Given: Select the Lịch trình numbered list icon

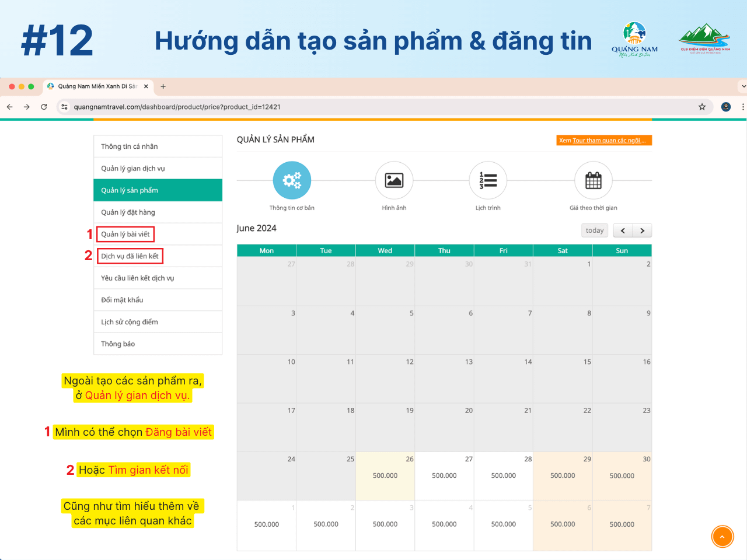Looking at the screenshot, I should (x=488, y=180).
